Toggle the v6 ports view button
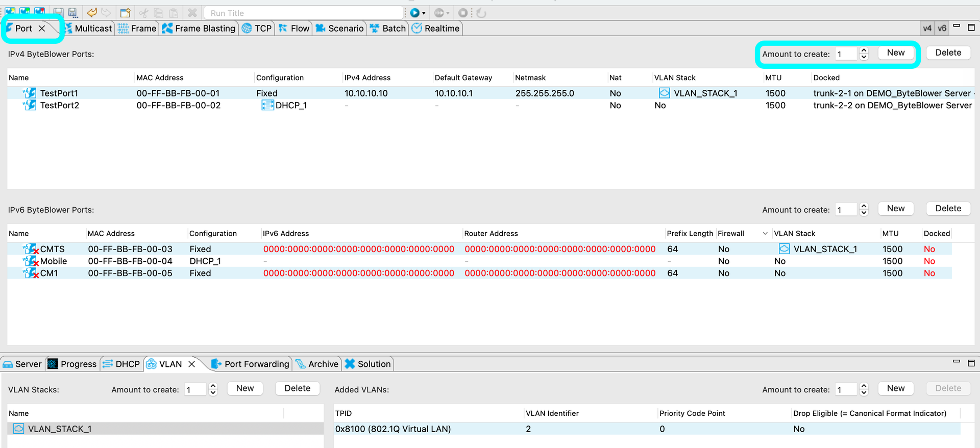This screenshot has width=980, height=448. coord(942,29)
